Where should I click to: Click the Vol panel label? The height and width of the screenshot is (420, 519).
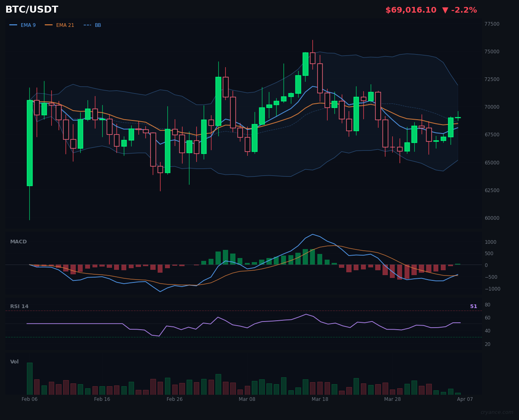click(14, 361)
